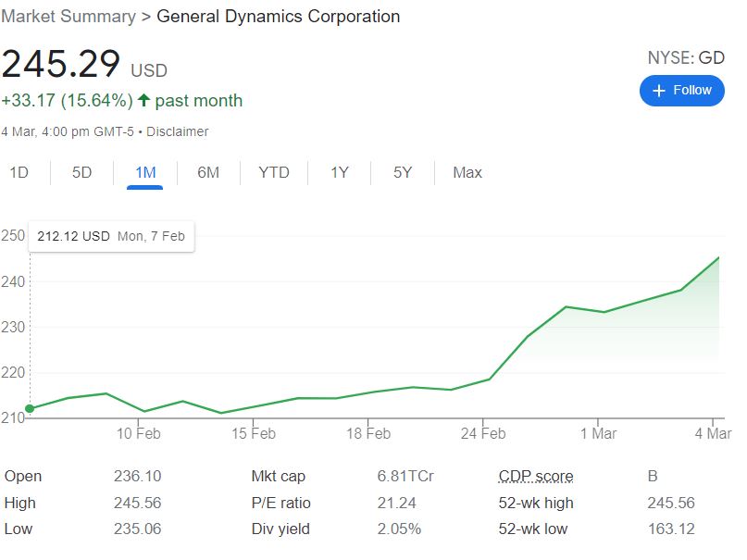Select the 1M range tab

tap(145, 172)
